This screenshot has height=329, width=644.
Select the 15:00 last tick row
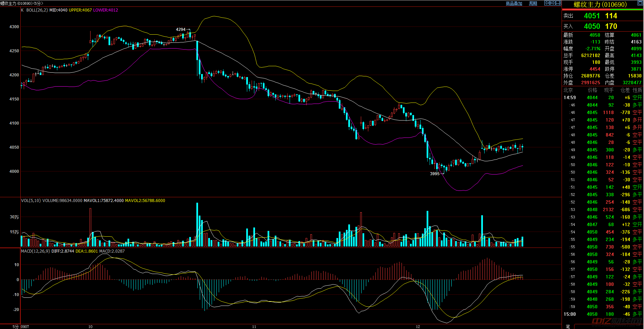pos(602,314)
